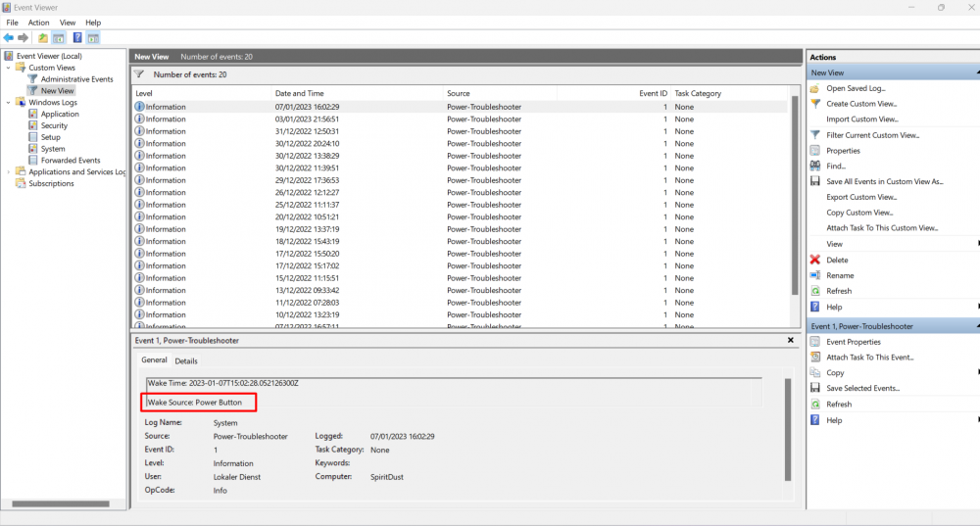Click the Task Category column header
The height and width of the screenshot is (526, 980).
(x=729, y=93)
